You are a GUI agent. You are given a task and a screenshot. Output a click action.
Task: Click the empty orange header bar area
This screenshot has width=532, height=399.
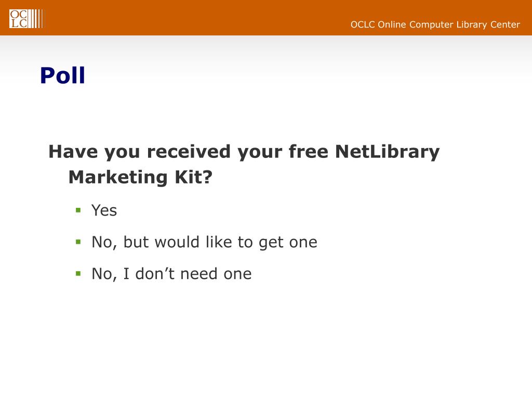[208, 18]
